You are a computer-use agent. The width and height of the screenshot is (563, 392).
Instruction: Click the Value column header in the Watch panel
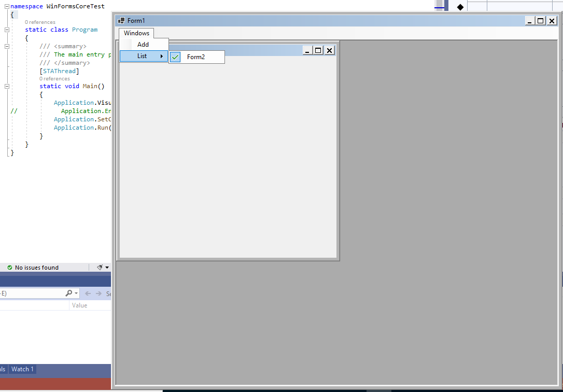79,305
